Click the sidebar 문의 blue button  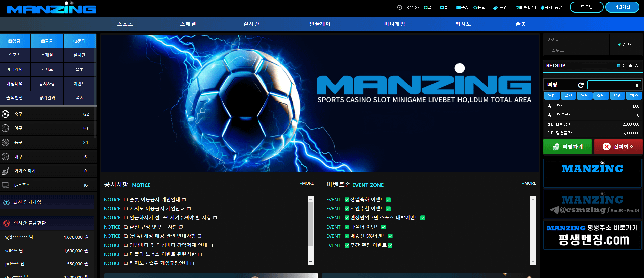[x=79, y=41]
